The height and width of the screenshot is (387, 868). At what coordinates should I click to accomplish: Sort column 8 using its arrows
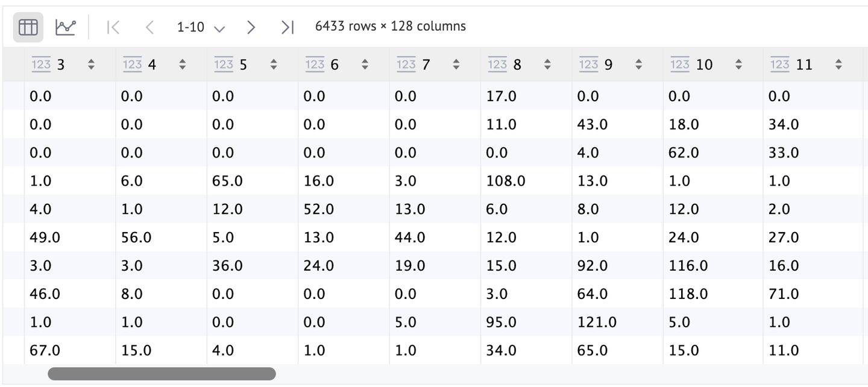(547, 64)
